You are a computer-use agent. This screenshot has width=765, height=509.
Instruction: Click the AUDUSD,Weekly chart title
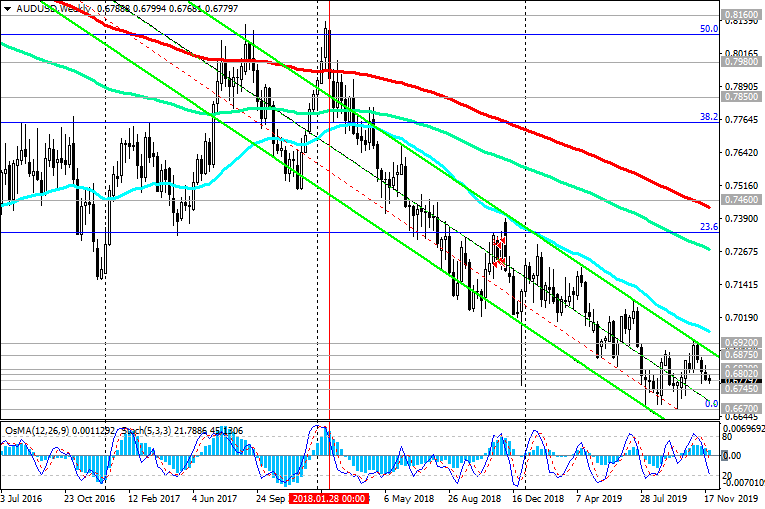[44, 8]
